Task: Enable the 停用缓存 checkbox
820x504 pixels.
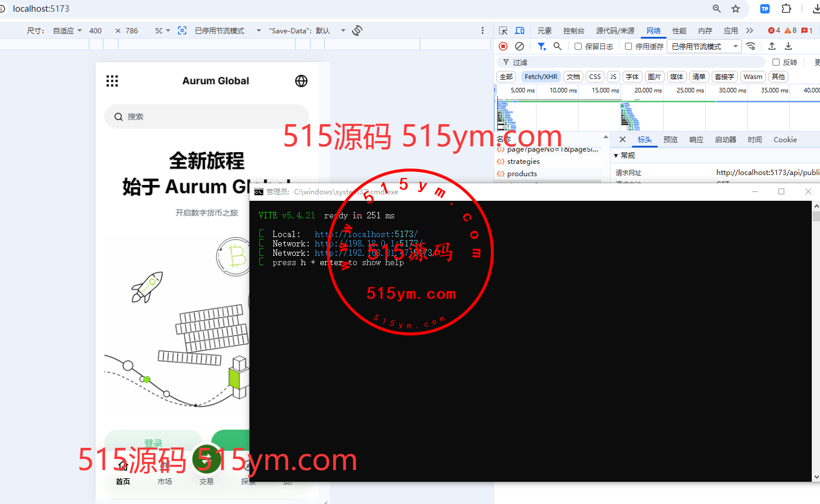Action: tap(628, 46)
